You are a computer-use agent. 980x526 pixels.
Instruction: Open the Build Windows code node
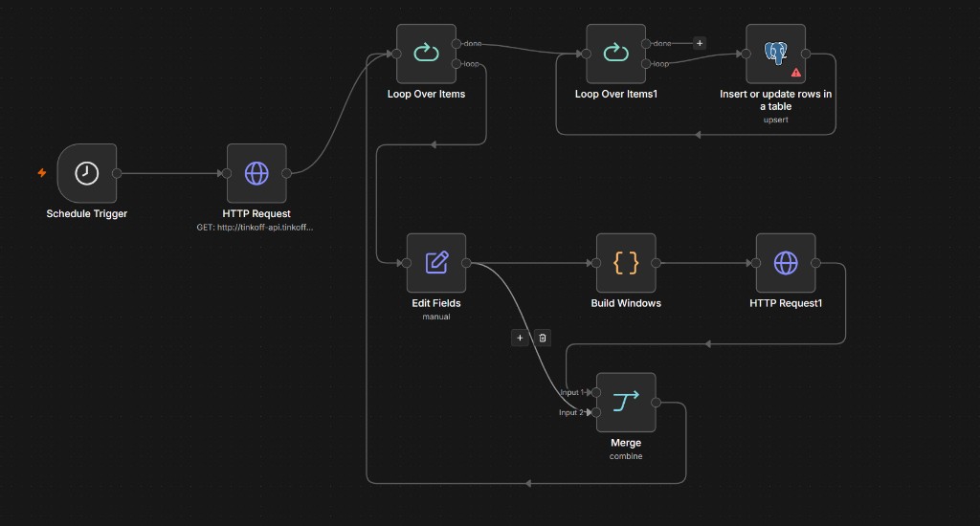pyautogui.click(x=626, y=263)
